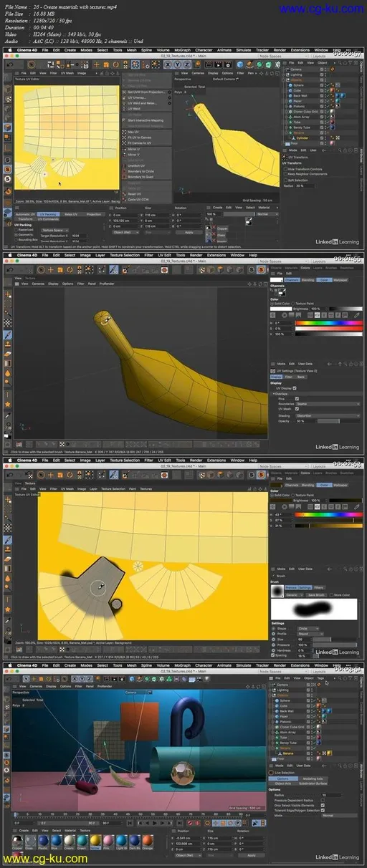Open brush Shape dropdown showing Circle
This screenshot has height=868, width=367.
tap(308, 629)
